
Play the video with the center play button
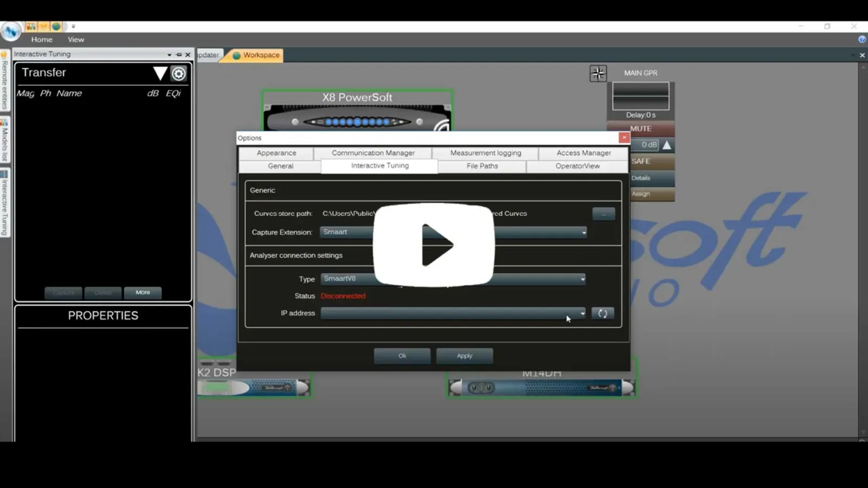434,245
